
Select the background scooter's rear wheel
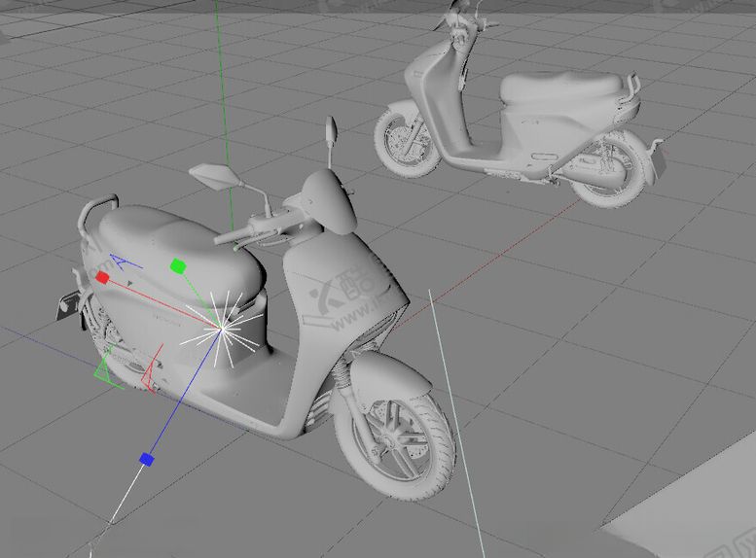tap(610, 170)
